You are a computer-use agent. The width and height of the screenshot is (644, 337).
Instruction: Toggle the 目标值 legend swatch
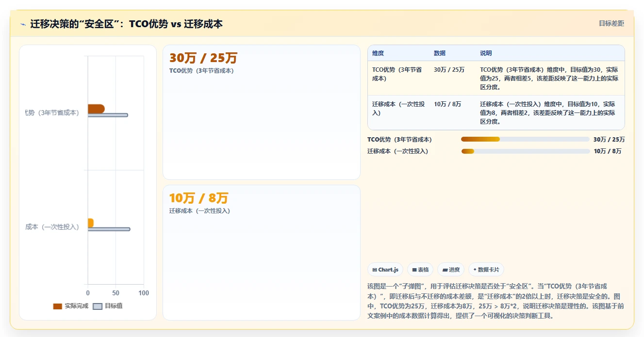[x=98, y=306]
